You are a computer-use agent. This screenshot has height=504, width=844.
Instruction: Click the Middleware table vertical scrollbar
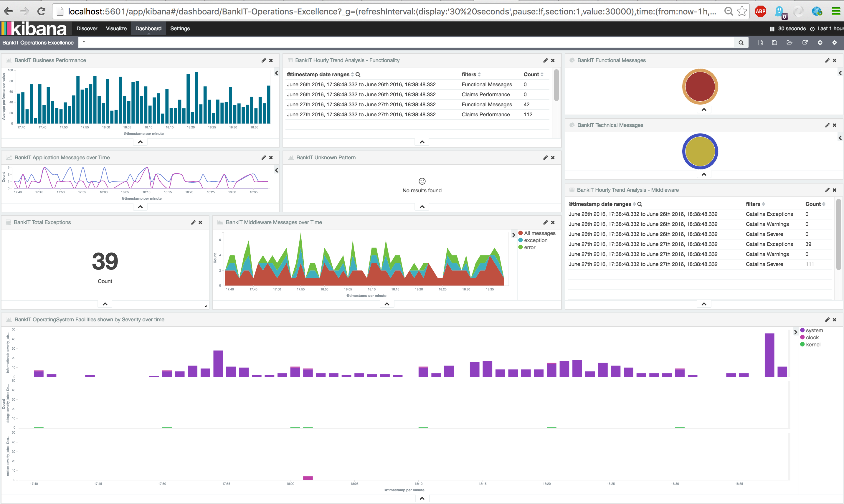[x=838, y=234]
